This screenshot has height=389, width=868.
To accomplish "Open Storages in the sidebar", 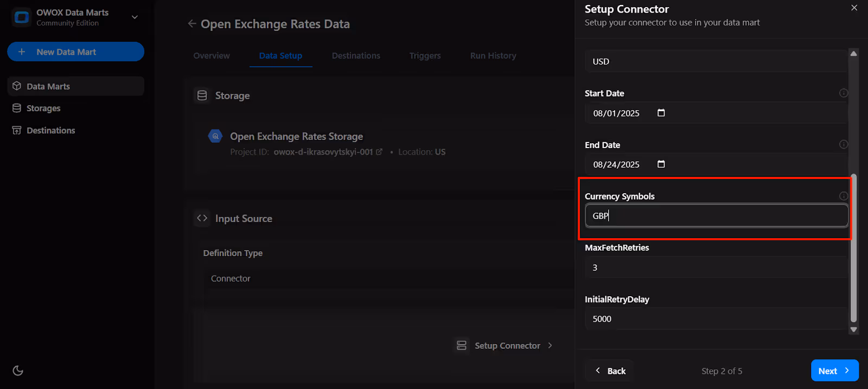I will (75, 108).
